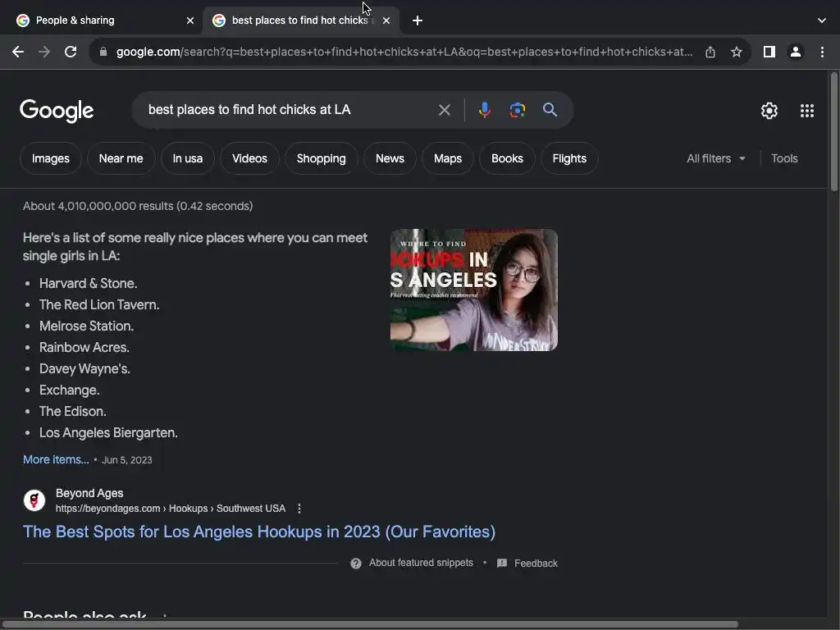
Task: Submit search with the magnifier icon
Action: click(550, 110)
